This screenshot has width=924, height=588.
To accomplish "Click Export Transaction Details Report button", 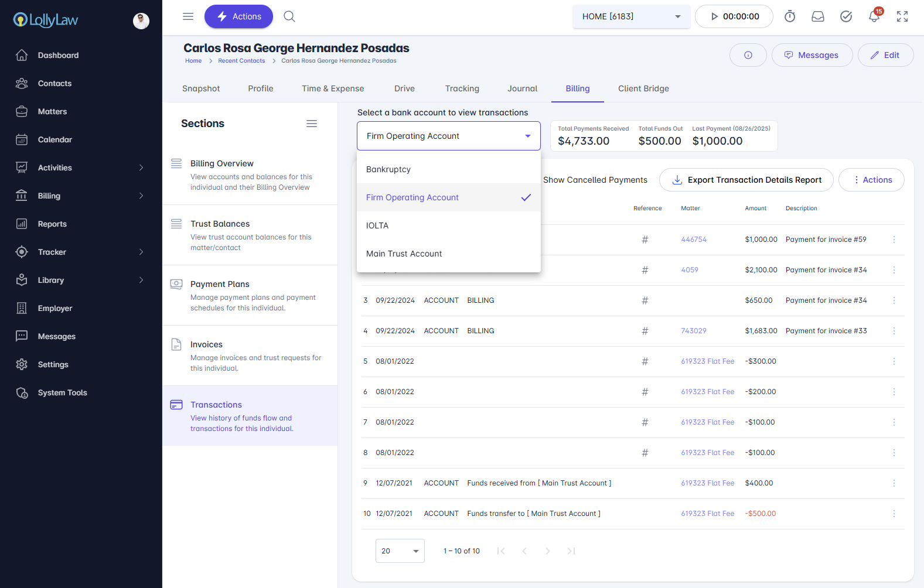I will point(746,180).
